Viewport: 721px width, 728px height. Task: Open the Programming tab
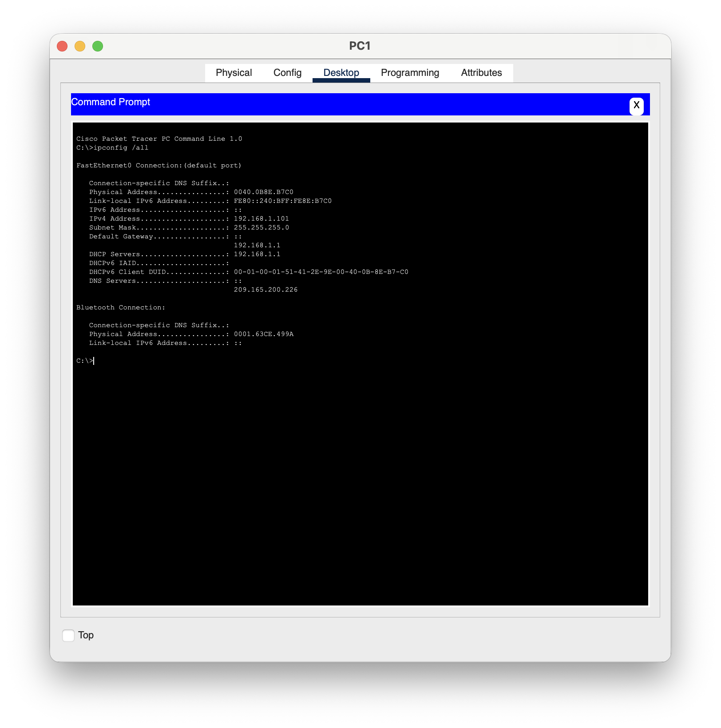click(x=410, y=73)
